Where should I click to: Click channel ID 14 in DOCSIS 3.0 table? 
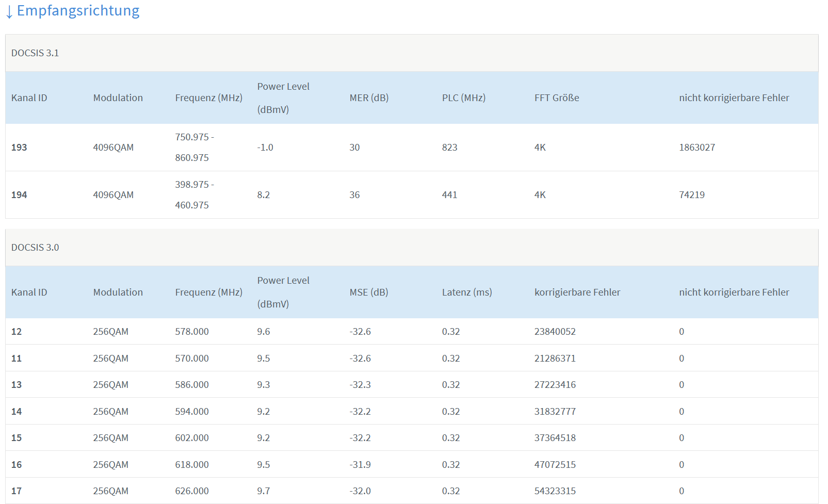(x=17, y=412)
